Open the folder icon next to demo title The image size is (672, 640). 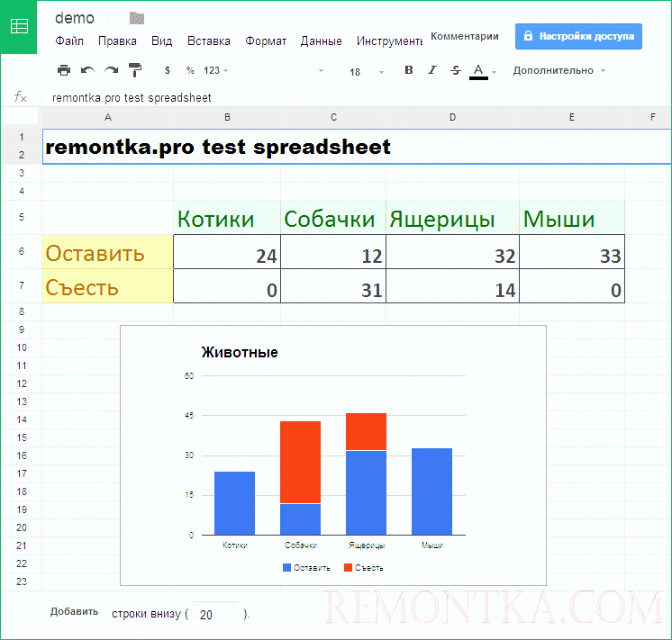(x=137, y=18)
